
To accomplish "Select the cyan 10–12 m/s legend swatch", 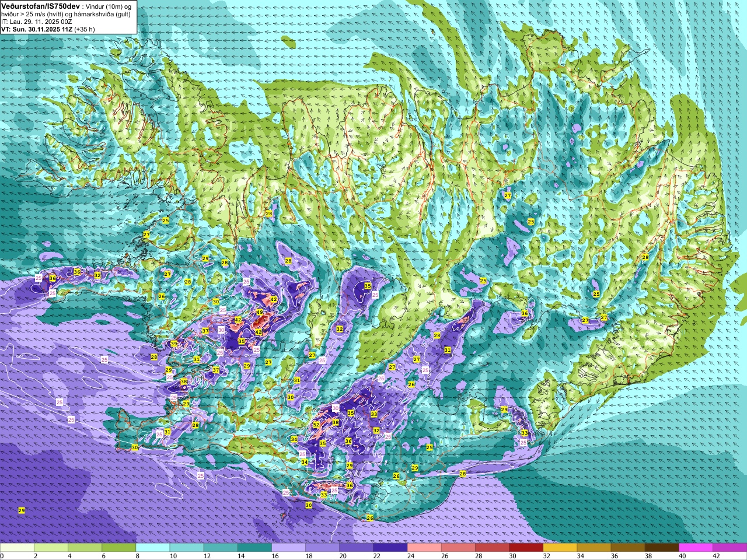I will pos(186,548).
